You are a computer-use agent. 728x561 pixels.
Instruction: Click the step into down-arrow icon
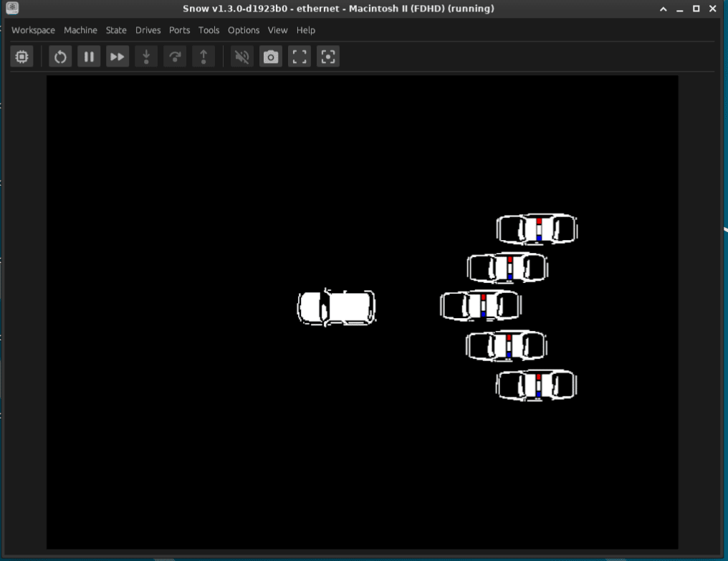coord(146,57)
